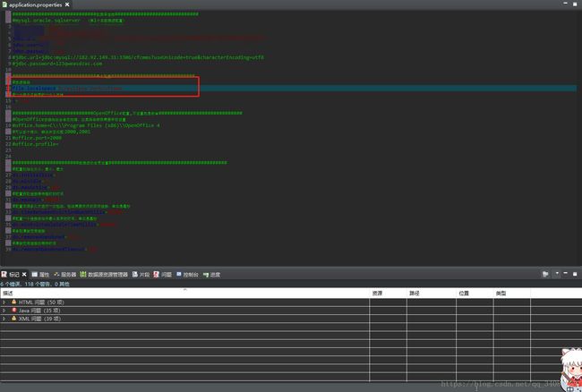Close the 标记 (Markers) view tab
Screen dimensions: 582x392
24,275
